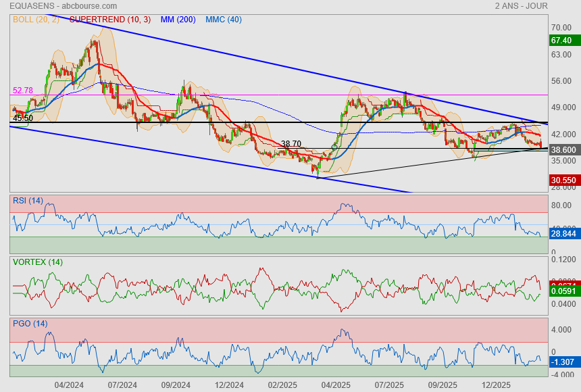Select the PGO (14) panel label
Image resolution: width=581 pixels, height=392 pixels.
coord(30,323)
